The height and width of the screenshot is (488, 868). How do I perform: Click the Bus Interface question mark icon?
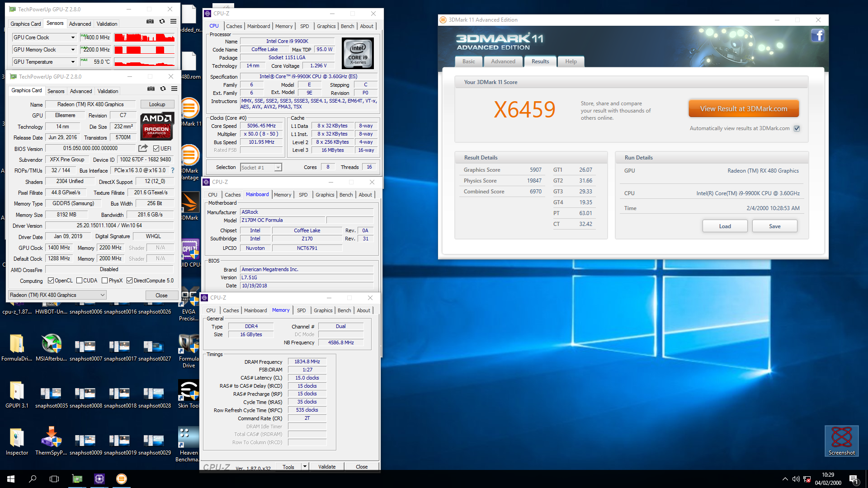172,170
